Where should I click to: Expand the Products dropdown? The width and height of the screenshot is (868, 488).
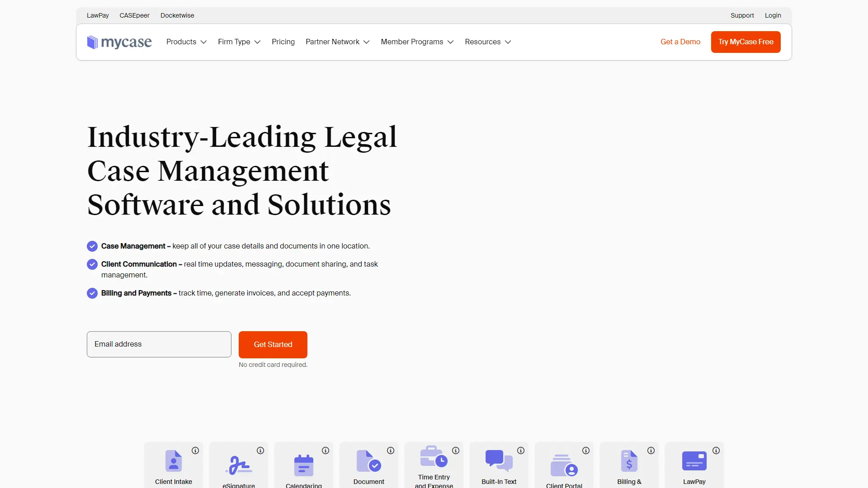tap(186, 42)
